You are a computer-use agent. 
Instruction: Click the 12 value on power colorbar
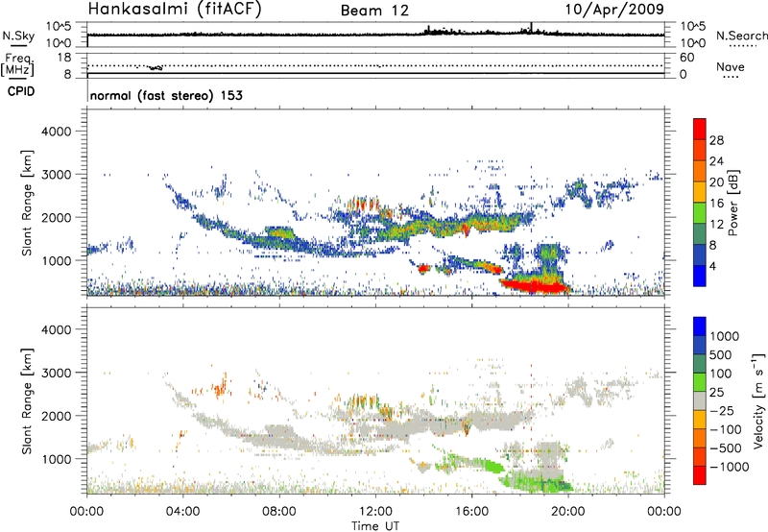coord(716,225)
